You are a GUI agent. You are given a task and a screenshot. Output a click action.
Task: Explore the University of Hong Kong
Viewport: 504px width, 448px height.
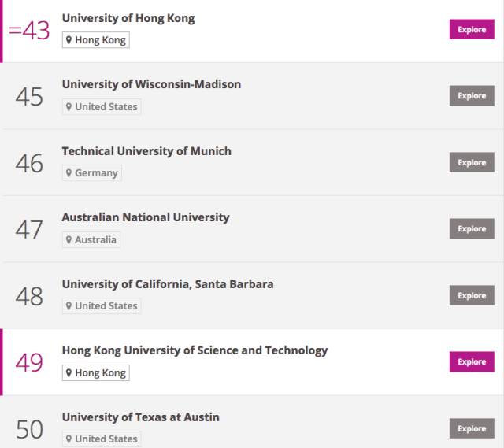click(472, 29)
